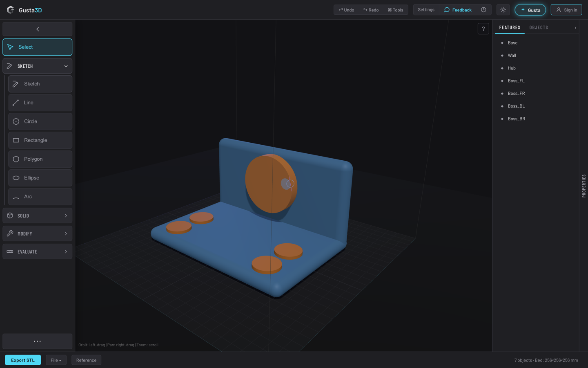This screenshot has height=368, width=588.
Task: Redo the last action
Action: click(371, 10)
